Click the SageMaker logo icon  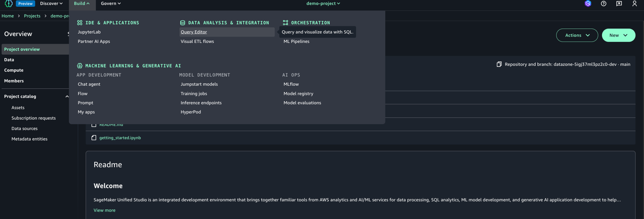click(x=9, y=3)
